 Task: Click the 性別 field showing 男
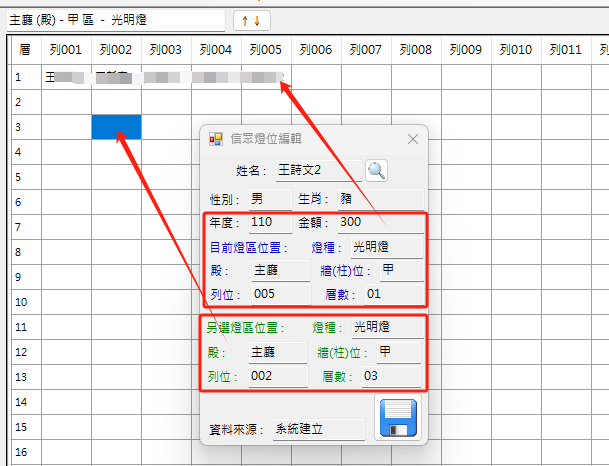[x=269, y=199]
